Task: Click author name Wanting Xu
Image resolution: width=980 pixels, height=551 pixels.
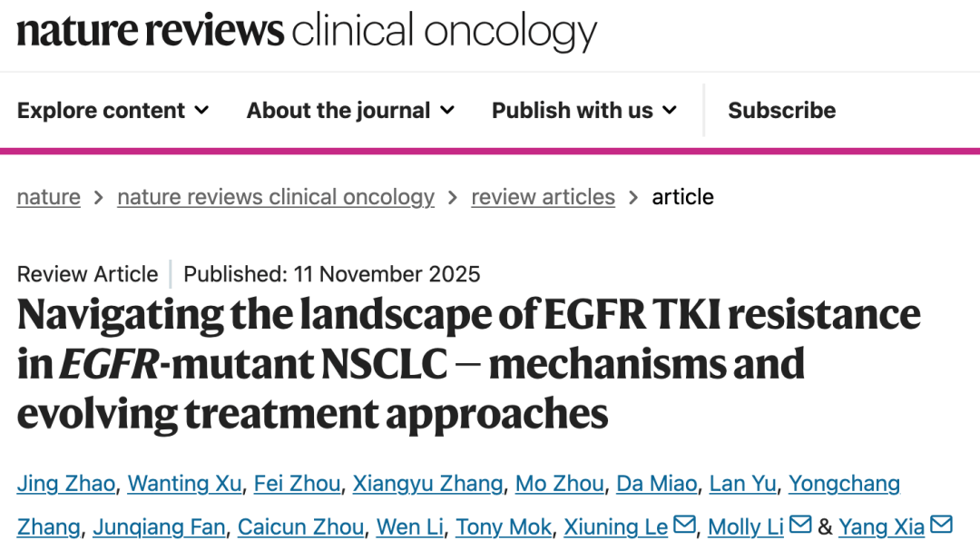Action: tap(184, 484)
